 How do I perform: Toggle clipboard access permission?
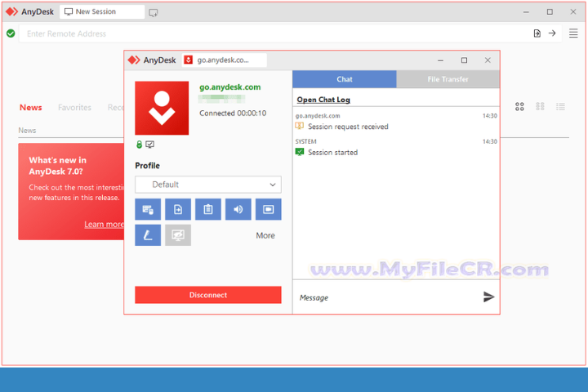coord(208,209)
